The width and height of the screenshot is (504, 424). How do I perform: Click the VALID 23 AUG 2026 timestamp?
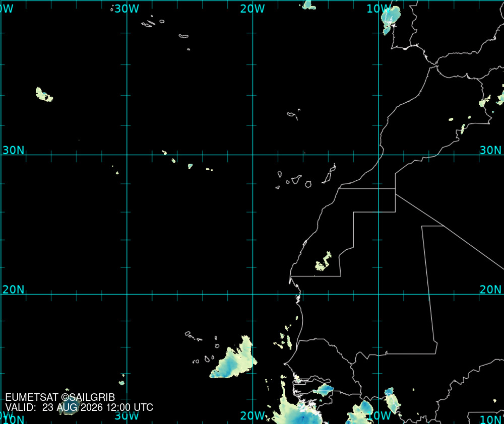click(79, 407)
